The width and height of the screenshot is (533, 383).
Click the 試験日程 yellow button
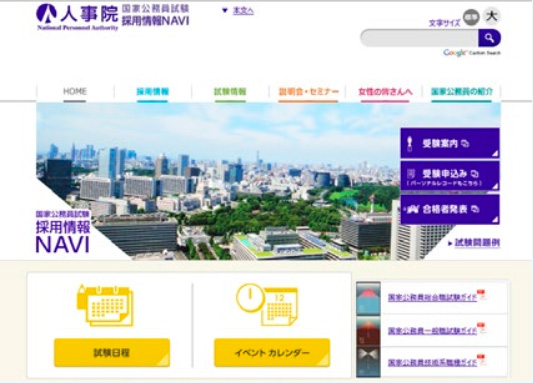point(112,353)
